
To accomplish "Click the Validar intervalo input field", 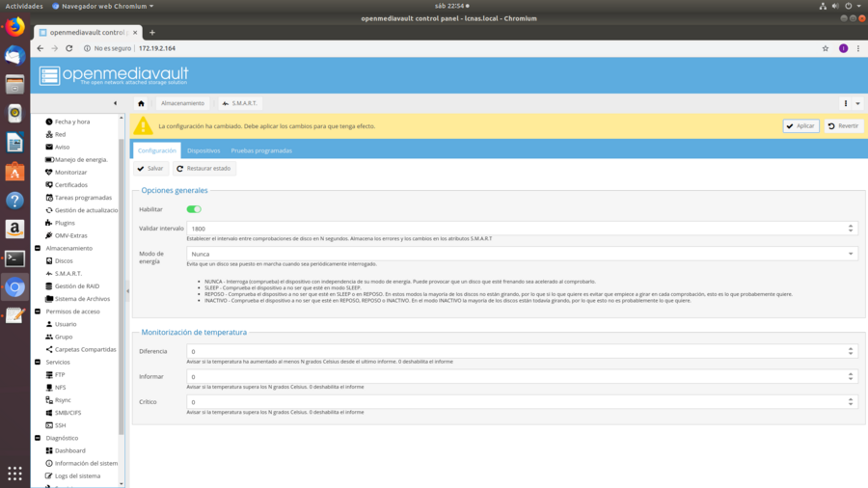I will [516, 229].
